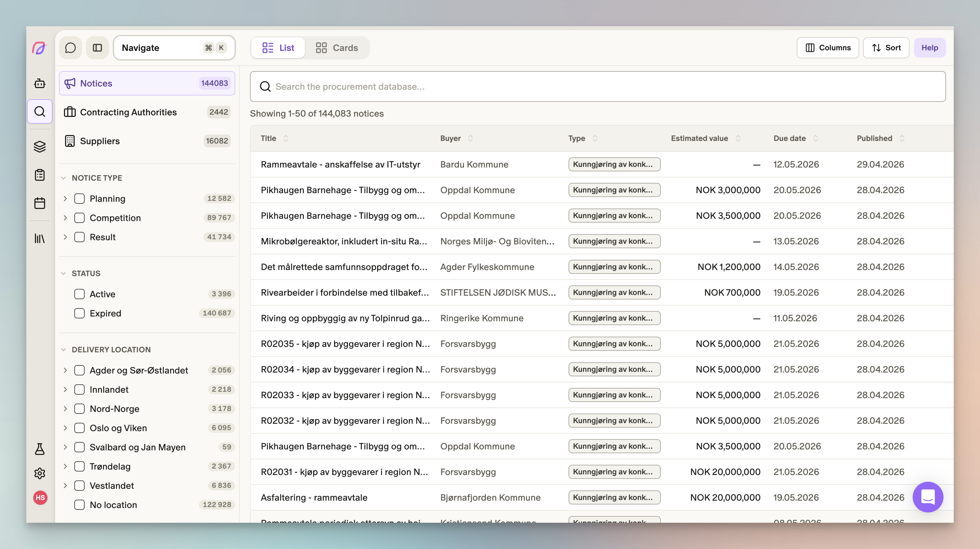Open the lab flask sidebar icon

coord(39,449)
